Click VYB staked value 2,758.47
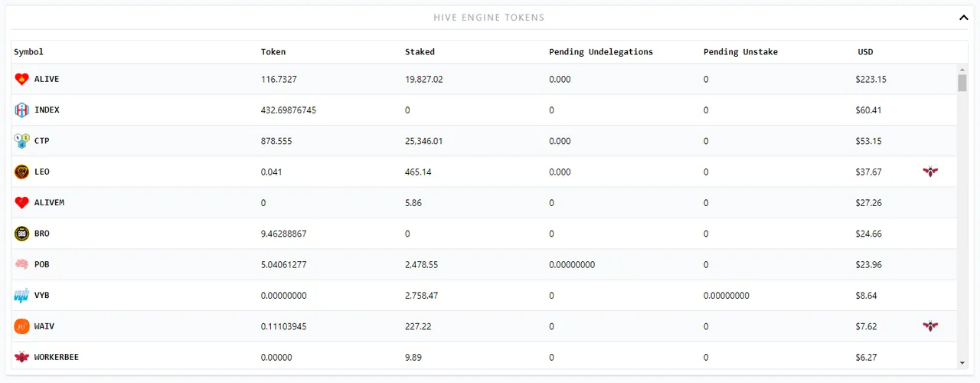Image resolution: width=980 pixels, height=383 pixels. coord(422,296)
